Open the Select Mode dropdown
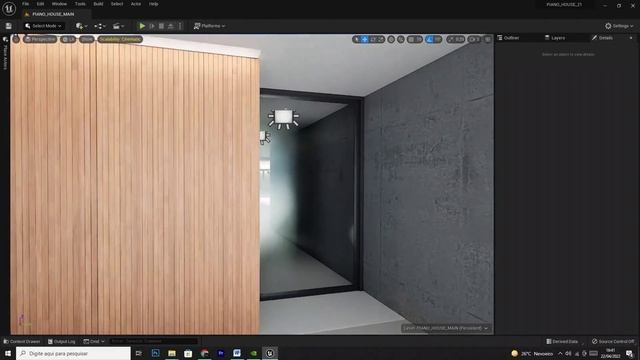Screen dimensions: 640x360 pyautogui.click(x=43, y=26)
